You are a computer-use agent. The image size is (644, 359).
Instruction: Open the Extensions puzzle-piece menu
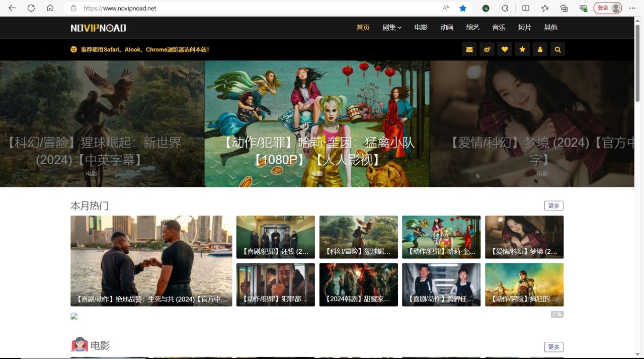point(505,8)
